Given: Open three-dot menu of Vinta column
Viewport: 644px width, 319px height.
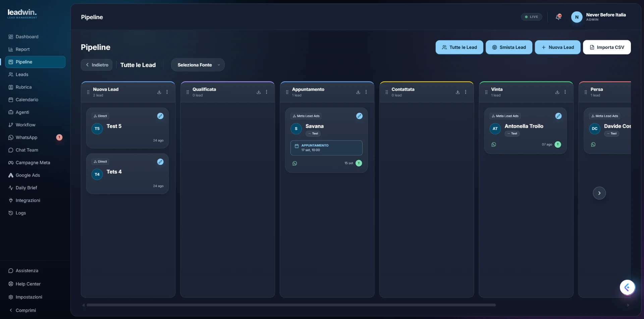Looking at the screenshot, I should point(565,92).
